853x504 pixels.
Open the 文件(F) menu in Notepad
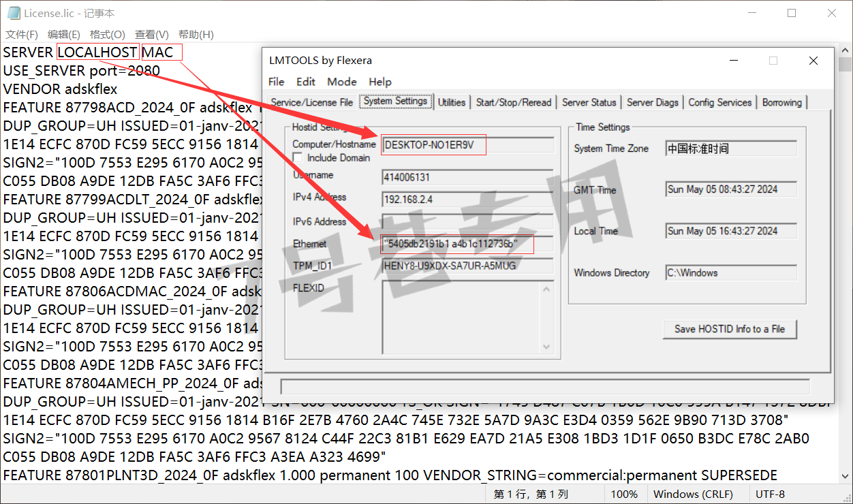[x=22, y=35]
